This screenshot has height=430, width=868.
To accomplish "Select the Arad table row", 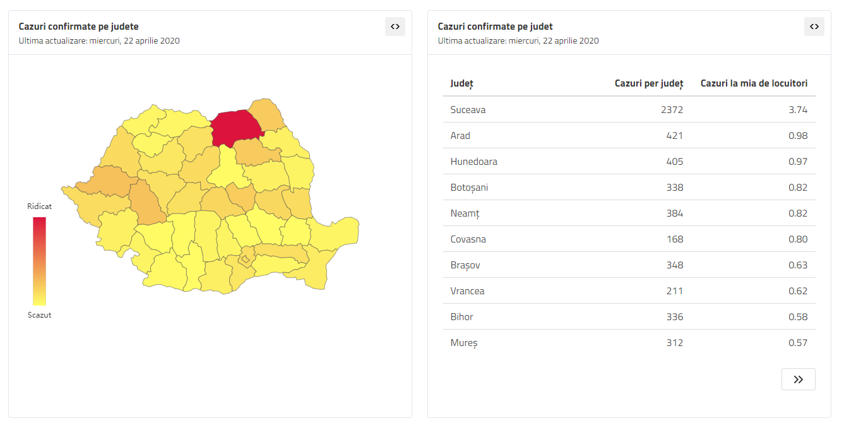I will (x=629, y=136).
